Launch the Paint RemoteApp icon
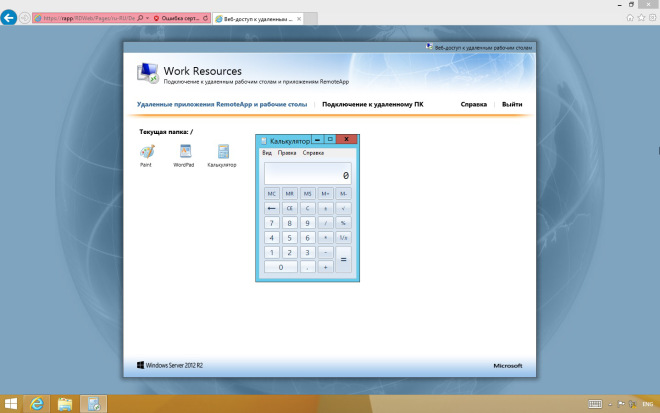 (x=147, y=152)
